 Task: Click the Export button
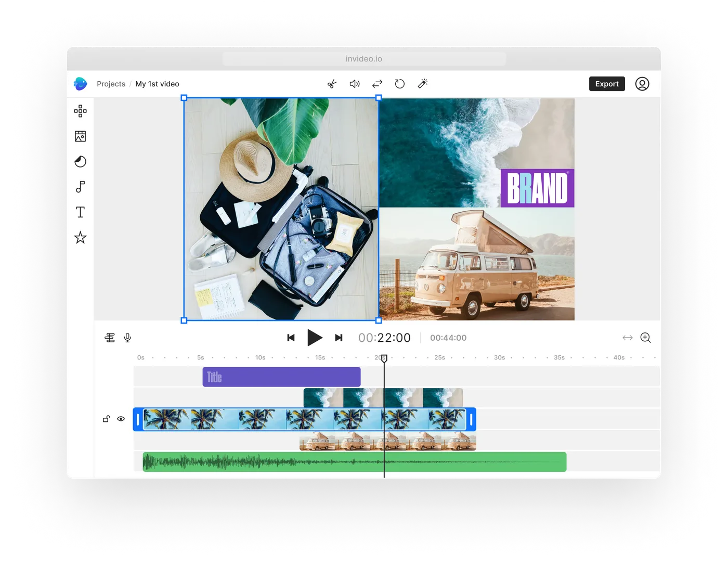[x=606, y=84]
